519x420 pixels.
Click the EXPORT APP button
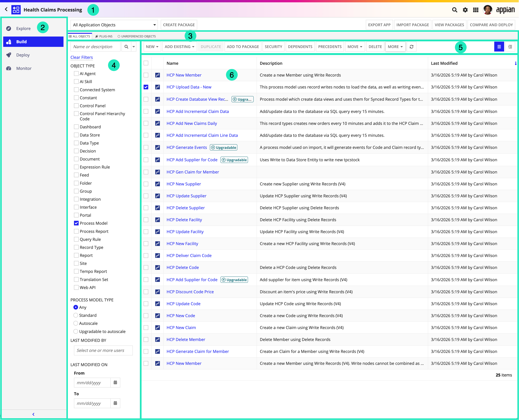[379, 25]
